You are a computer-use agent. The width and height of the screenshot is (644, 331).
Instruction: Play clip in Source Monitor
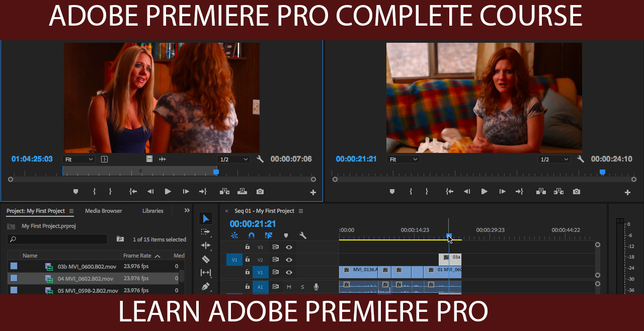tap(168, 192)
